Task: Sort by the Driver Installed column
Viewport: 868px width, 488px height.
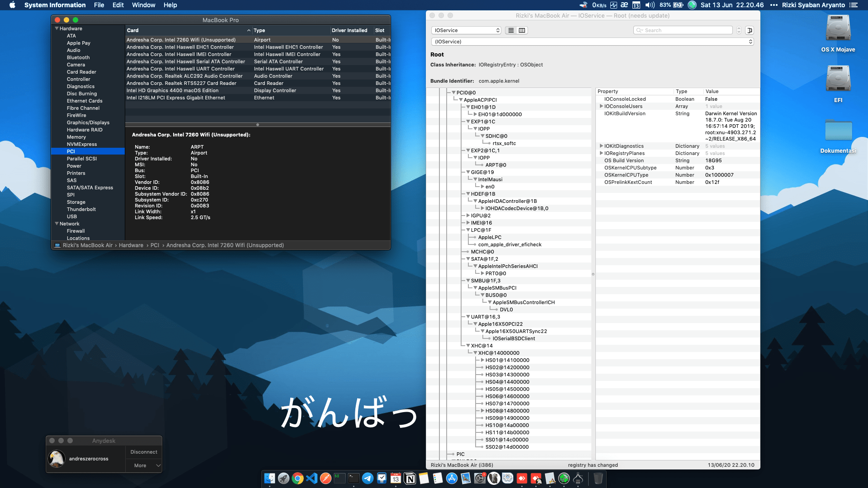Action: click(x=351, y=30)
